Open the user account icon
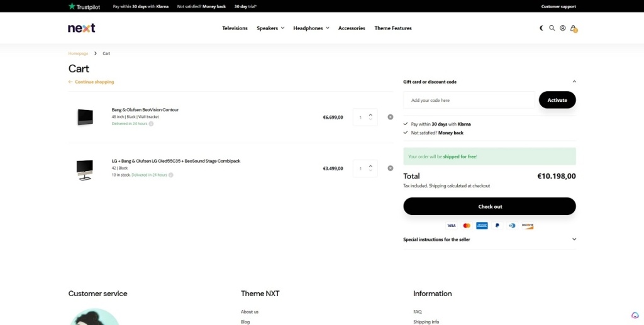644x325 pixels. click(563, 28)
